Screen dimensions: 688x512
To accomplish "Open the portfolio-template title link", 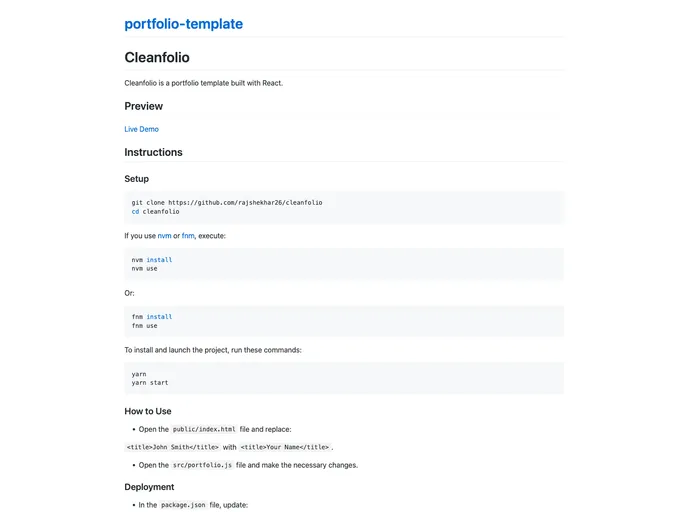I will click(183, 24).
